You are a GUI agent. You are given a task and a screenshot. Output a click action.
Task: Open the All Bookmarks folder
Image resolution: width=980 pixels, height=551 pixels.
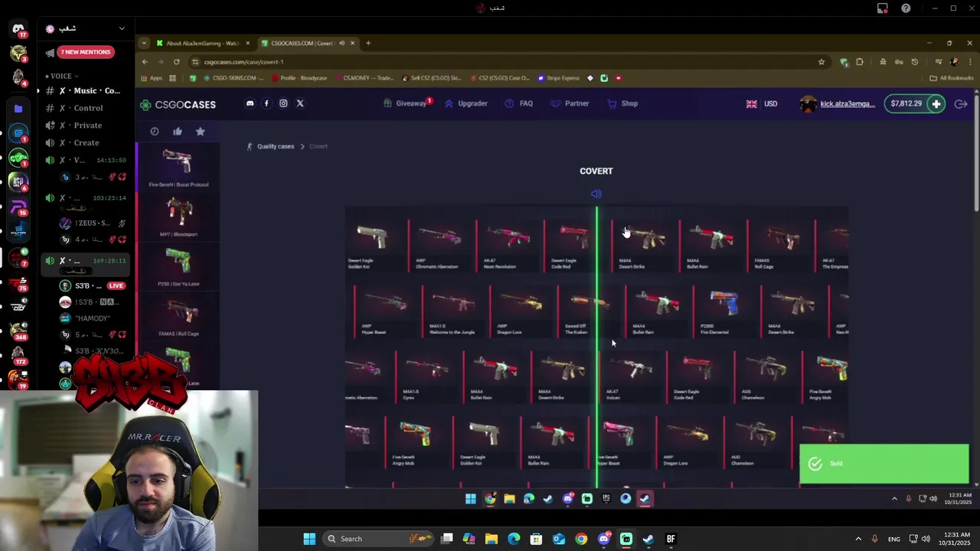tap(952, 78)
